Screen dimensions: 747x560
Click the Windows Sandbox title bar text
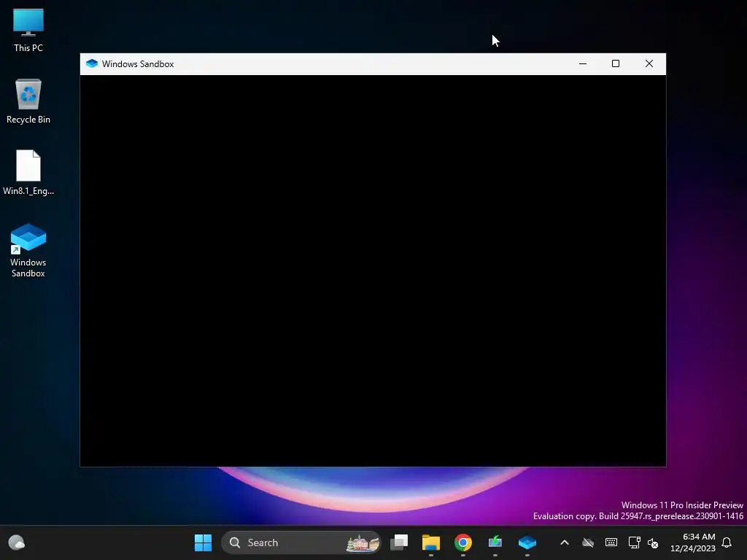138,64
